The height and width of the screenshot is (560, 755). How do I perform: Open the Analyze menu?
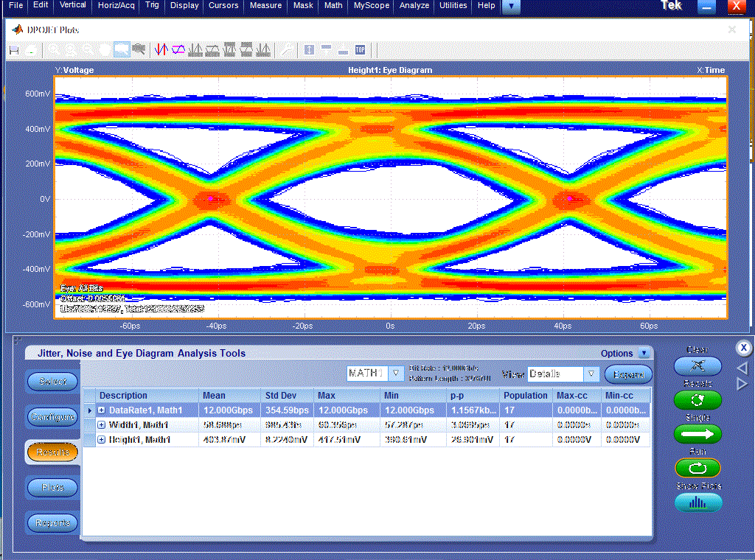414,5
